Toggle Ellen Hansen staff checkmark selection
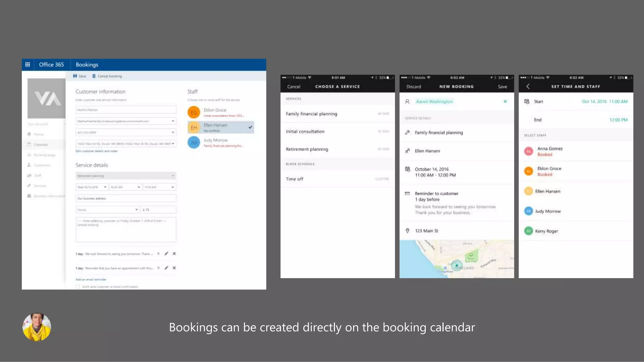This screenshot has width=644, height=362. [x=250, y=127]
